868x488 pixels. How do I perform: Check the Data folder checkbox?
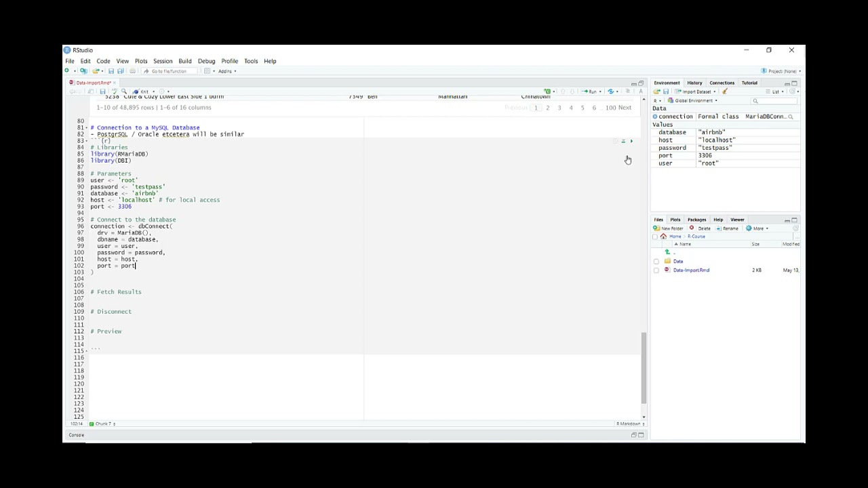[x=656, y=262]
